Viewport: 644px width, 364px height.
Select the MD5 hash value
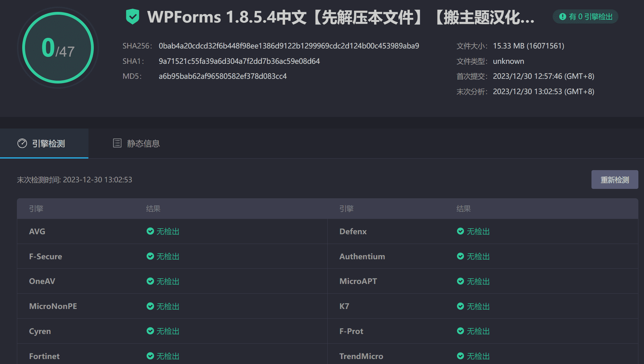pyautogui.click(x=223, y=76)
